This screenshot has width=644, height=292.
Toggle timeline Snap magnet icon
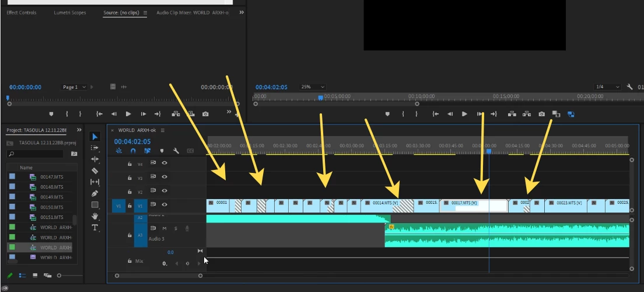point(133,151)
